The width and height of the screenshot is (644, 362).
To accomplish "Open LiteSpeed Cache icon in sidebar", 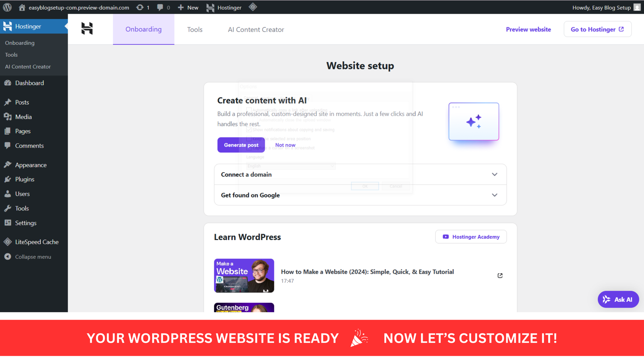I will click(8, 242).
